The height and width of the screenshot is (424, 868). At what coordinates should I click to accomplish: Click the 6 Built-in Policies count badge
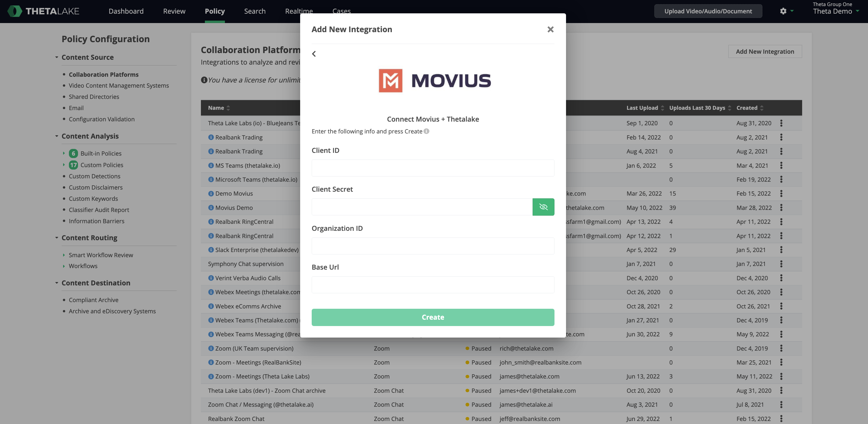pyautogui.click(x=73, y=153)
